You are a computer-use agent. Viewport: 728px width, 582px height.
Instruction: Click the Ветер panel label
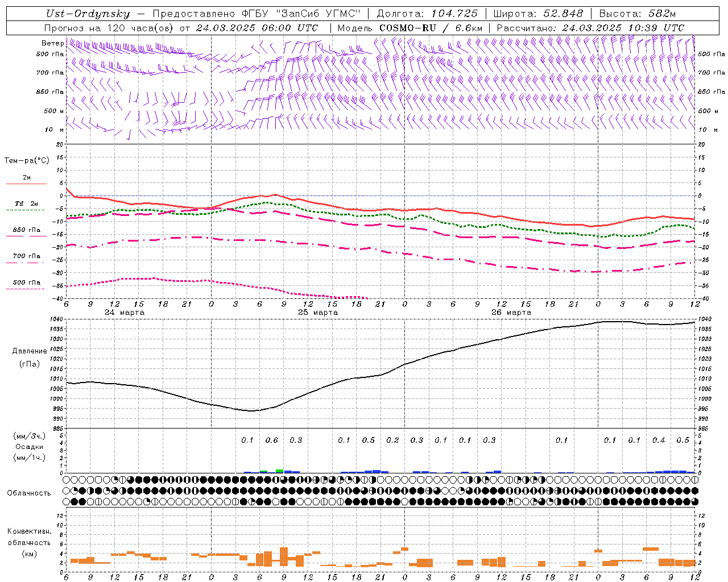tap(52, 43)
